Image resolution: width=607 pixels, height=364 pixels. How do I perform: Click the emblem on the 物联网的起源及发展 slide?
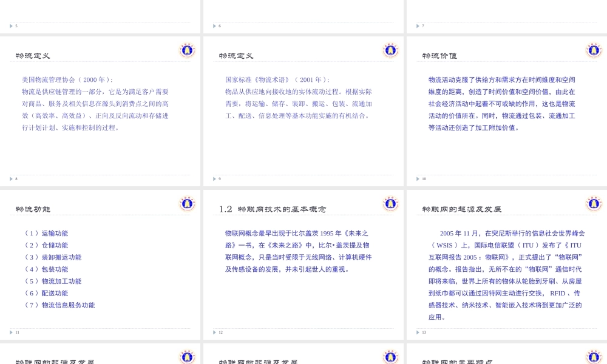(593, 203)
